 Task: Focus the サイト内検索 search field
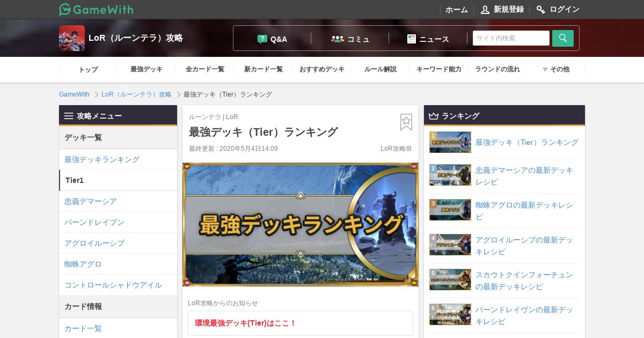511,38
